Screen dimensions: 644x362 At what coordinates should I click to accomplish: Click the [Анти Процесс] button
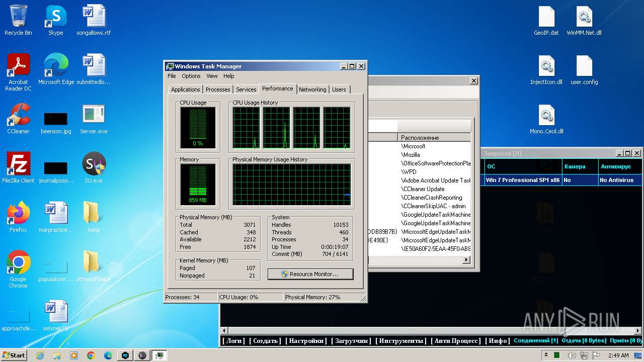pyautogui.click(x=457, y=341)
